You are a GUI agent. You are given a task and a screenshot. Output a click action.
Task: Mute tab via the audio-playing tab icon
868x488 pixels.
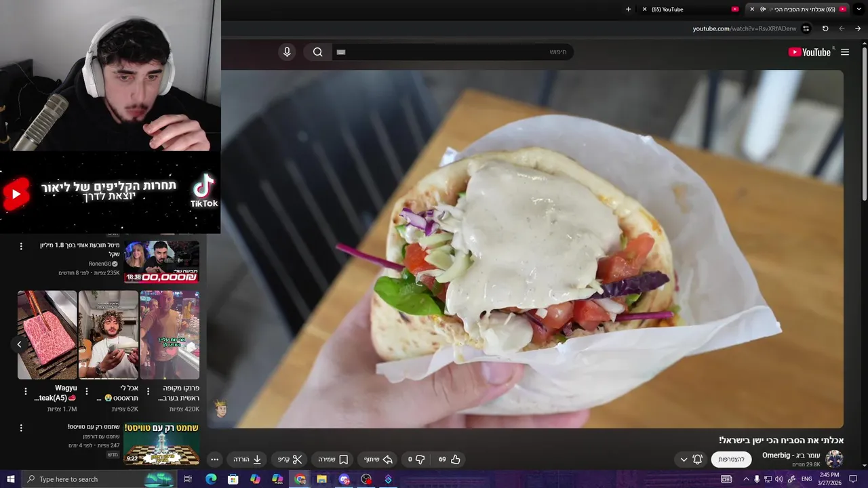click(x=763, y=9)
